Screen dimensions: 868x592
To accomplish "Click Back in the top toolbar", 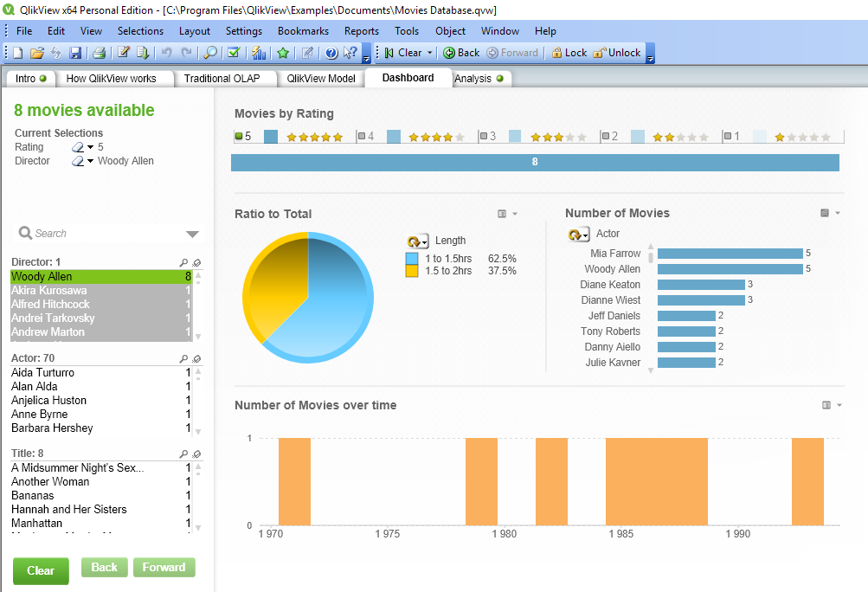I will [x=461, y=53].
